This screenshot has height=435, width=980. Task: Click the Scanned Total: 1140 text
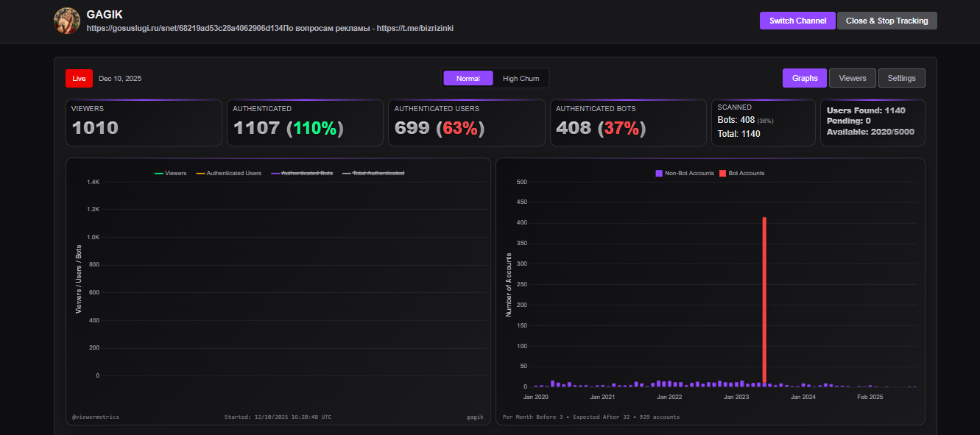(738, 134)
